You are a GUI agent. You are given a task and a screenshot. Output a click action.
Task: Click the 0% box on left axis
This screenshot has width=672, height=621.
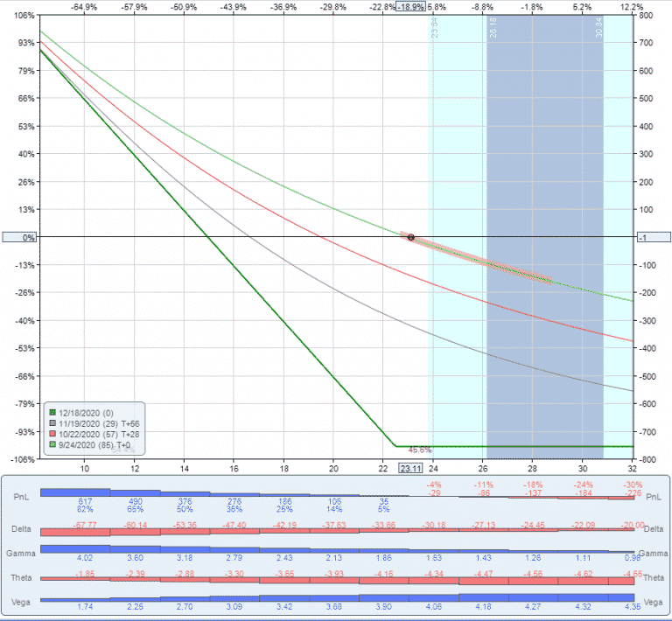(x=18, y=237)
